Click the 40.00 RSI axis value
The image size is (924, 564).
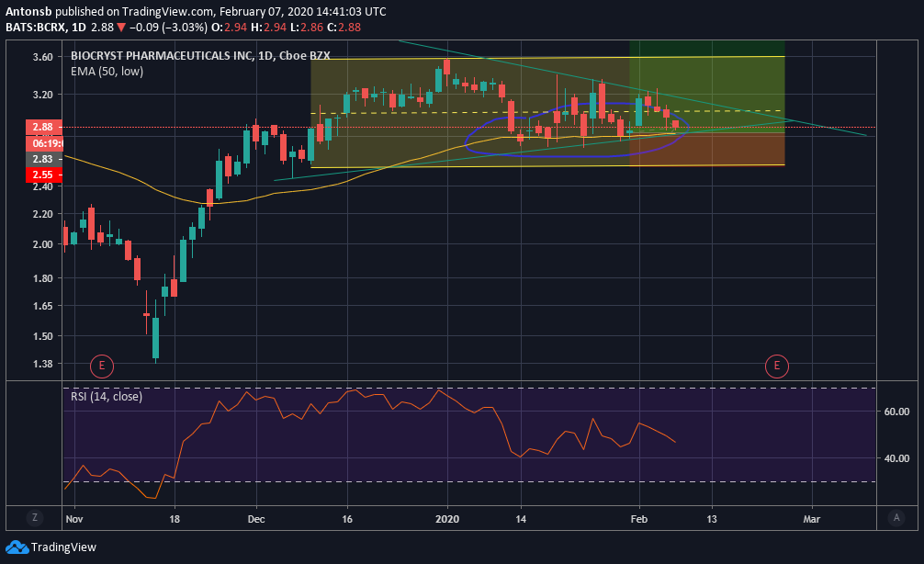[x=896, y=458]
